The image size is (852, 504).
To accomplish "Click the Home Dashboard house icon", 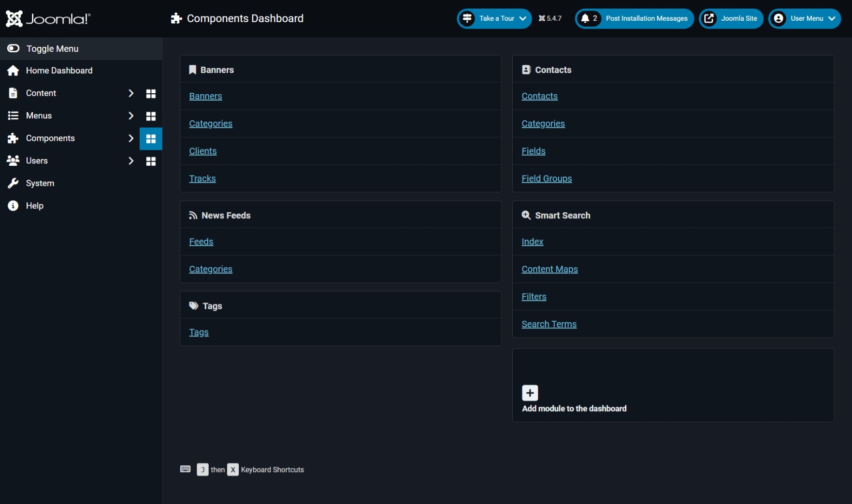I will point(13,71).
